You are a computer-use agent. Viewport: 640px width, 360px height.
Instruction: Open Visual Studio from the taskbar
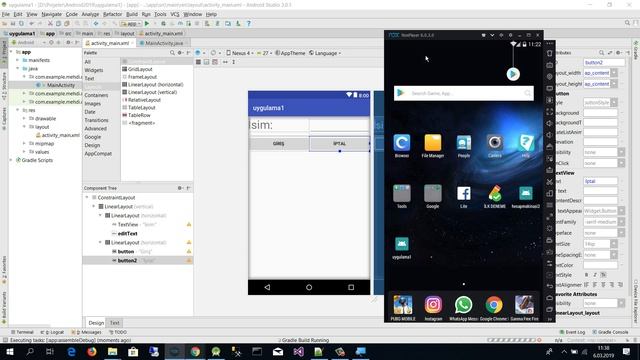pos(298,351)
